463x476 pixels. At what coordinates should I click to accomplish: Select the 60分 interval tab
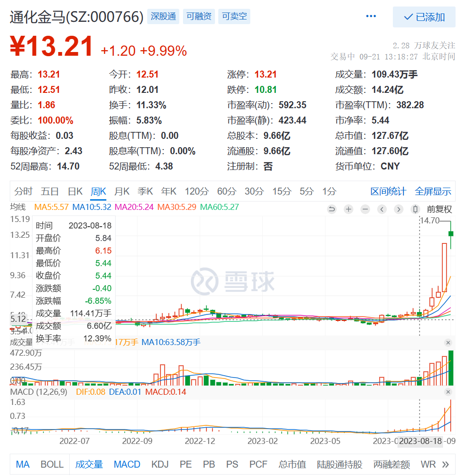pyautogui.click(x=227, y=191)
